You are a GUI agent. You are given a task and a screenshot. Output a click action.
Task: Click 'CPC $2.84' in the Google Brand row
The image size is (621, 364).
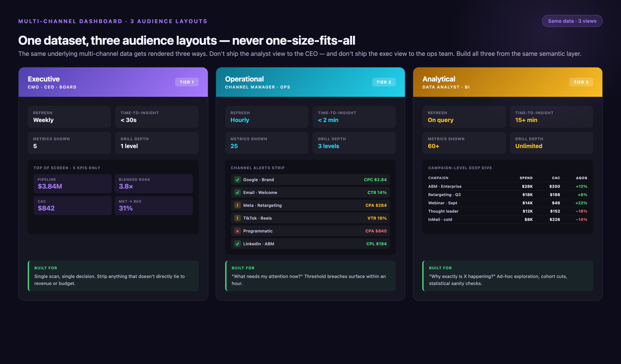375,180
